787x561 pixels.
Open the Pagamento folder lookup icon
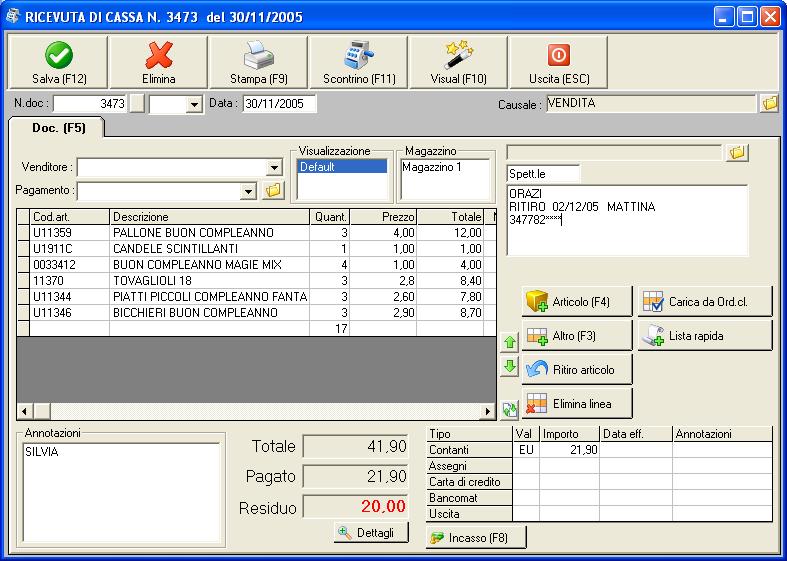point(274,191)
